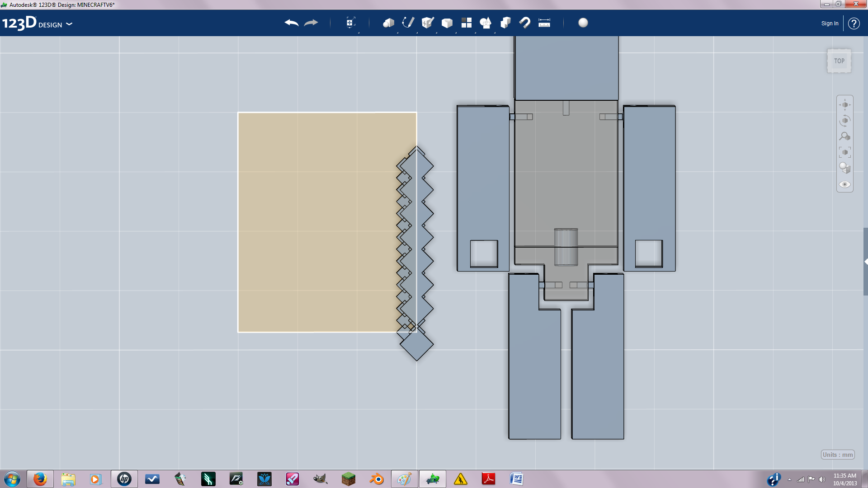
Task: Open Blender from the taskbar
Action: [377, 479]
